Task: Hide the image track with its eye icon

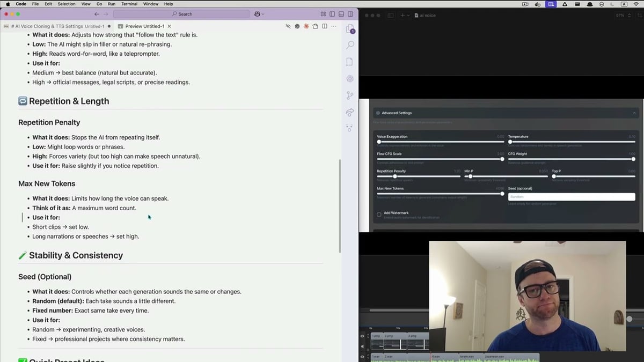Action: [362, 337]
